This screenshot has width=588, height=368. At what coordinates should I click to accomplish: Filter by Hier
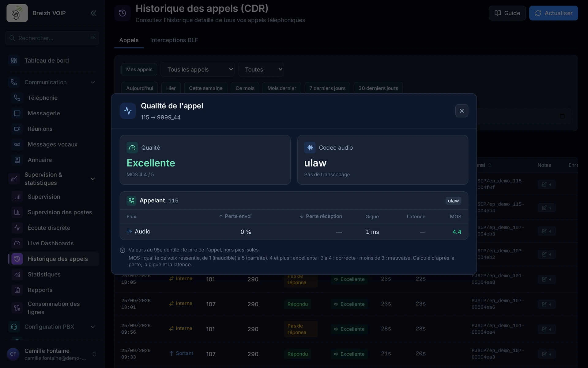coord(171,88)
